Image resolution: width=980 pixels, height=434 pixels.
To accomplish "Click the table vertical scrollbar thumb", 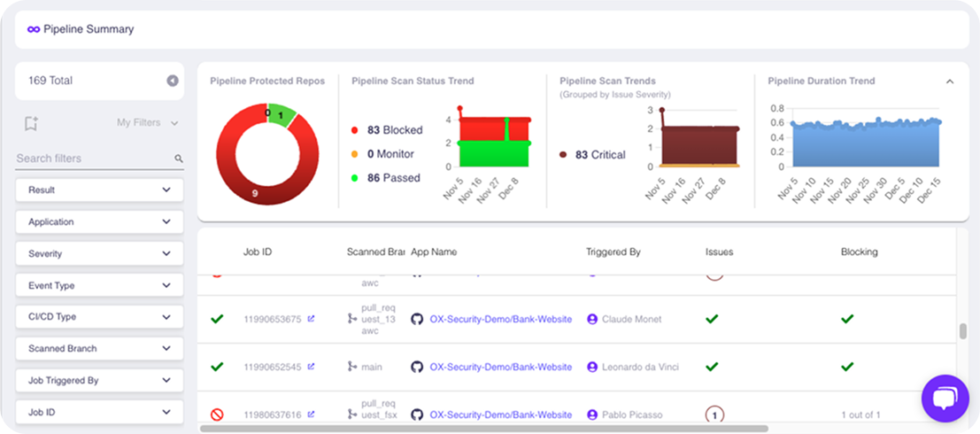I will [x=963, y=331].
